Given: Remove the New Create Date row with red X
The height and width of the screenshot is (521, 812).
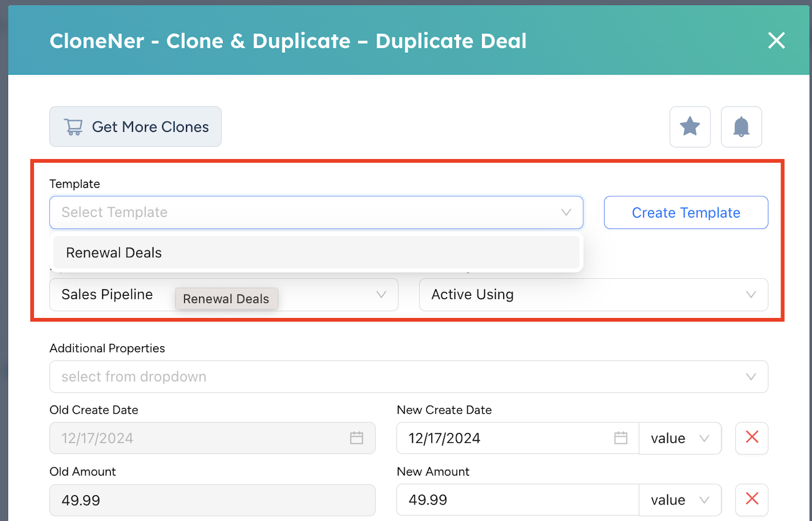Looking at the screenshot, I should [751, 438].
